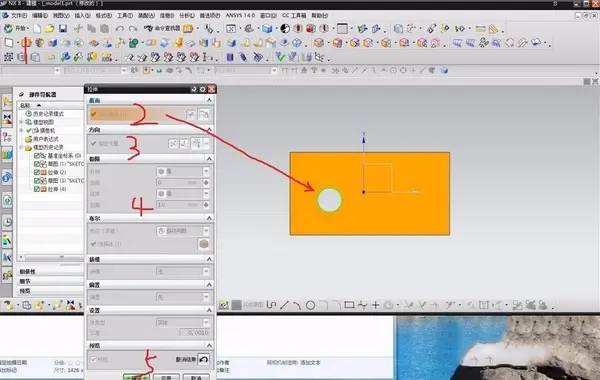Open the 布尔 boolean type dropdown

(x=183, y=231)
